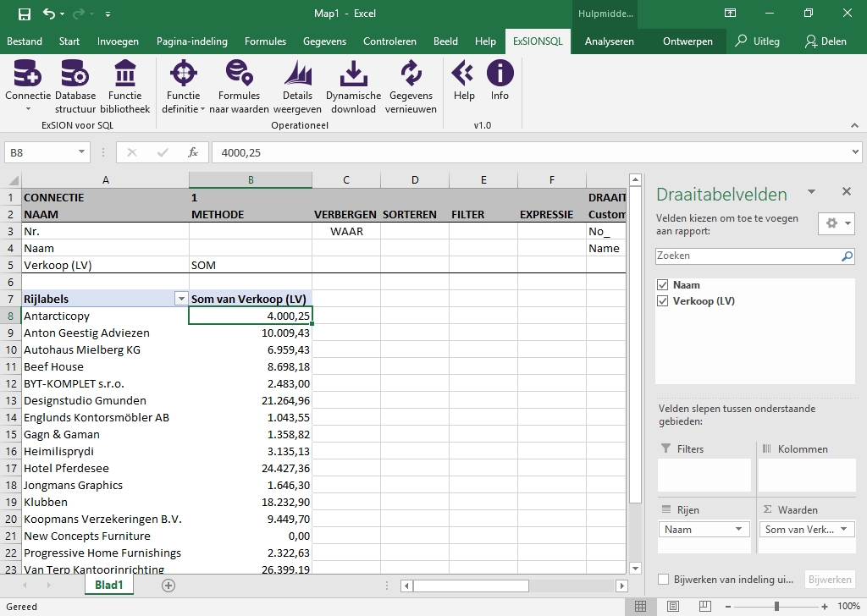Viewport: 867px width, 616px height.
Task: Open ExSION Help in the ribbon
Action: 464,80
